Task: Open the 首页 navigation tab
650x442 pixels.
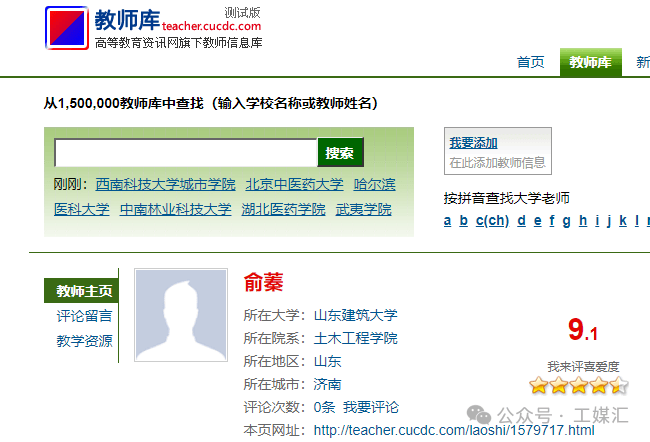Action: 530,62
